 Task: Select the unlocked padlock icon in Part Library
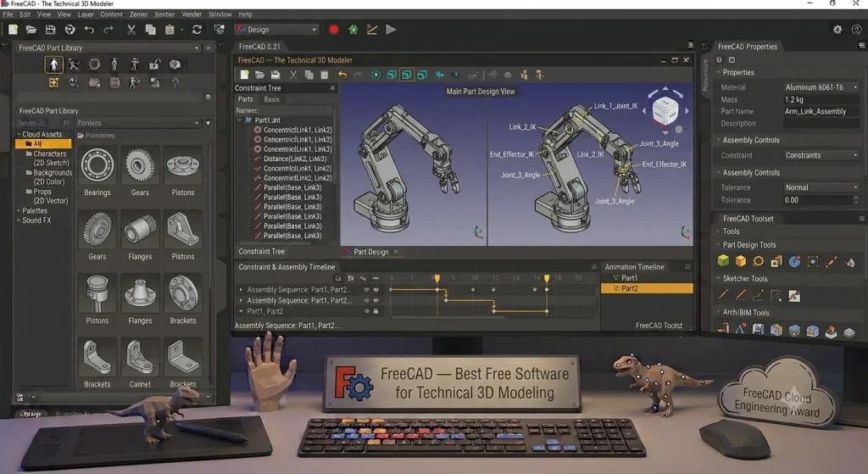154,64
